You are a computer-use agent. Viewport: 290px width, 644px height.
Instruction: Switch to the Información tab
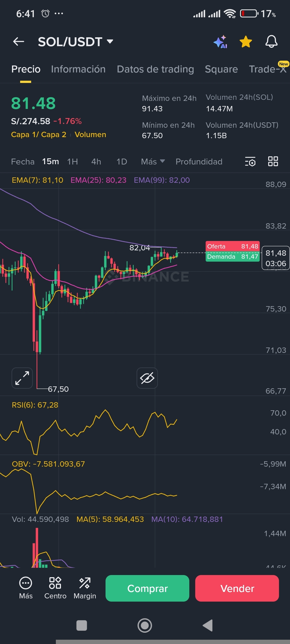78,69
